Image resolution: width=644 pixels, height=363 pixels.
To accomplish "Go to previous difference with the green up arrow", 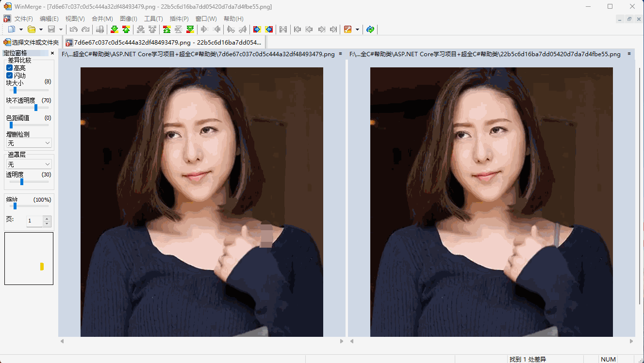I will (x=126, y=30).
